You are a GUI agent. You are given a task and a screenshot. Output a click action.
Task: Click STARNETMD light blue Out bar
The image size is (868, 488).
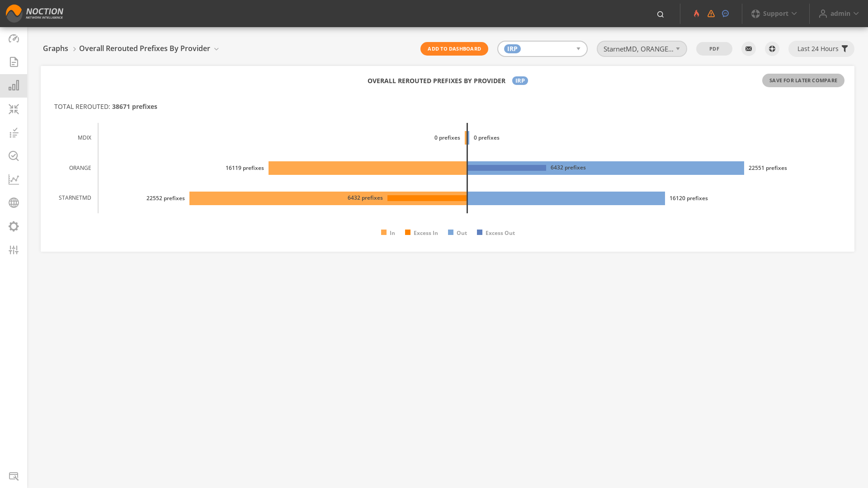(x=566, y=198)
